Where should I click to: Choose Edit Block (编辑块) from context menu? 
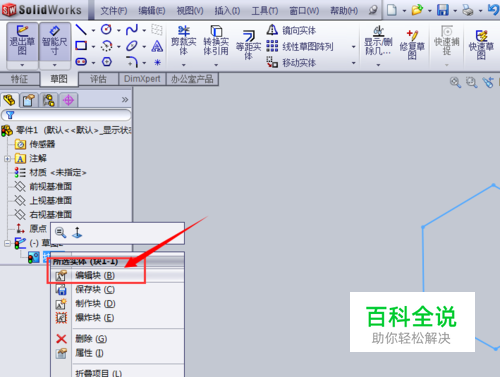[x=117, y=276]
